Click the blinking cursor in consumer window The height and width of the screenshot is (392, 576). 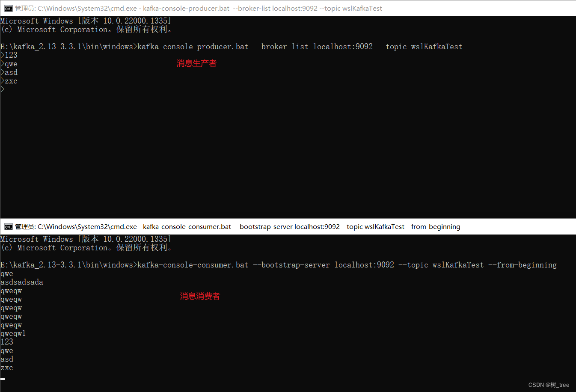pos(3,379)
